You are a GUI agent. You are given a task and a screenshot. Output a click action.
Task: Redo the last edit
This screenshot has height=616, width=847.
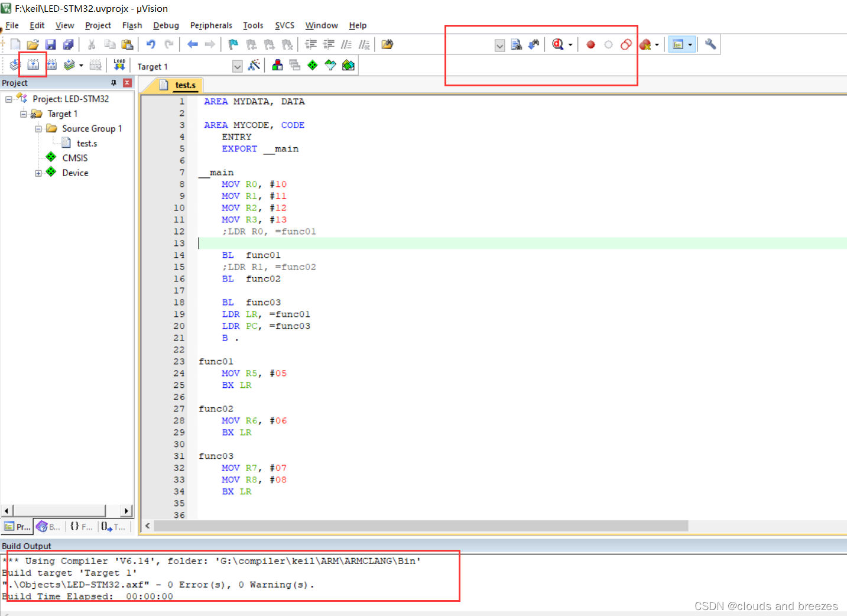pyautogui.click(x=168, y=44)
